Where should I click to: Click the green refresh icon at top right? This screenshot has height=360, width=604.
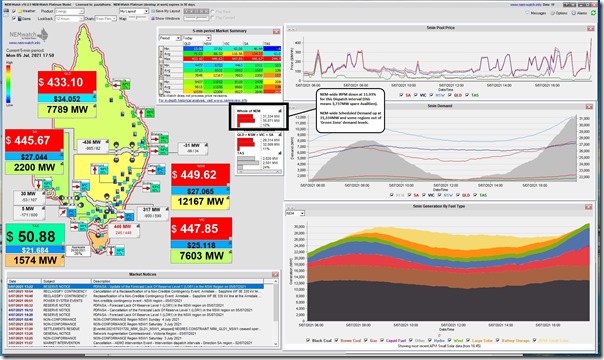594,13
